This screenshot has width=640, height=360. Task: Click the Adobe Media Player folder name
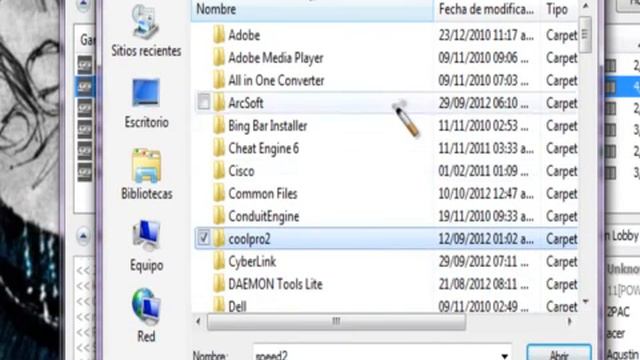click(276, 58)
